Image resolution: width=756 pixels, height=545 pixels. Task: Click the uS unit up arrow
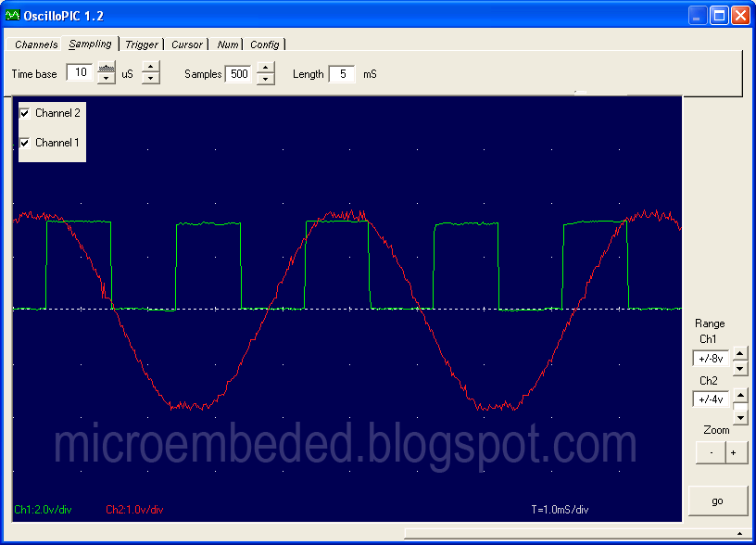(149, 68)
